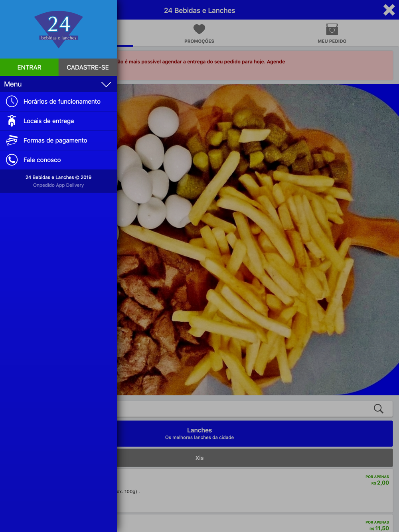The width and height of the screenshot is (399, 532).
Task: Click the 24 bebidas e lanches logo
Action: [59, 30]
